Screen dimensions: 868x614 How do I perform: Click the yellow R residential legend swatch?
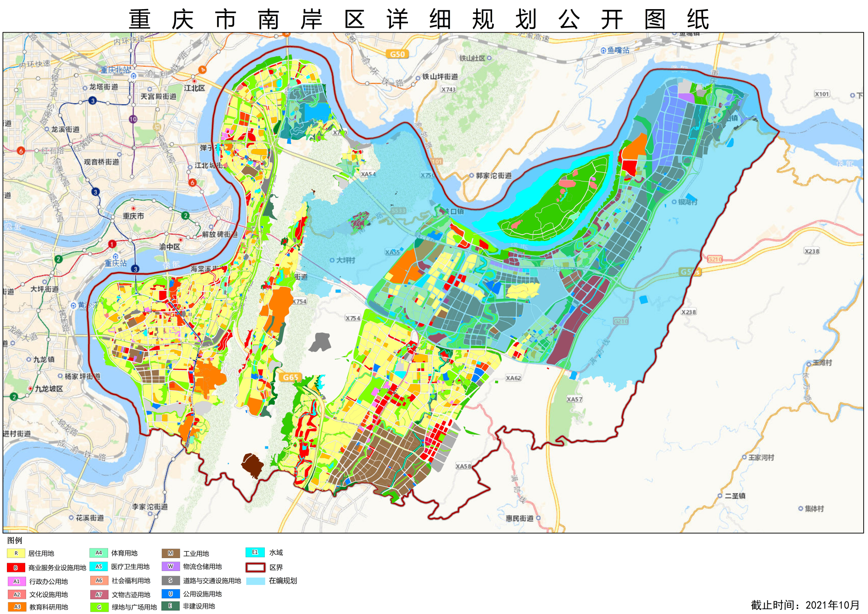tap(16, 553)
